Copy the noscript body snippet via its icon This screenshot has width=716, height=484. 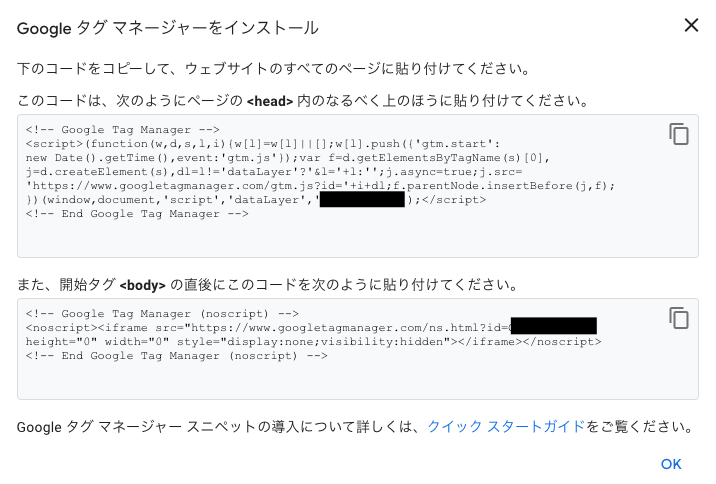679,318
